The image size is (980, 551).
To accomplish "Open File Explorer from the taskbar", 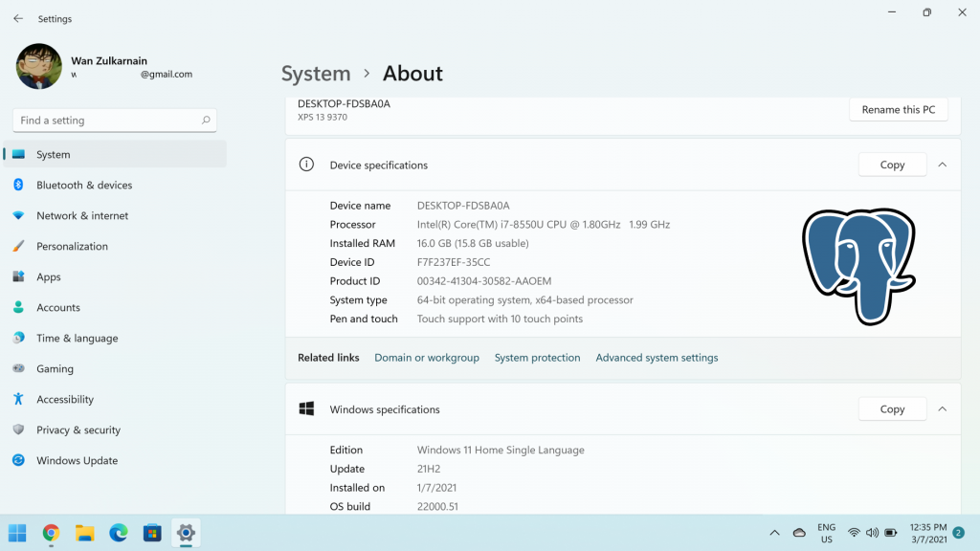I will coord(85,533).
